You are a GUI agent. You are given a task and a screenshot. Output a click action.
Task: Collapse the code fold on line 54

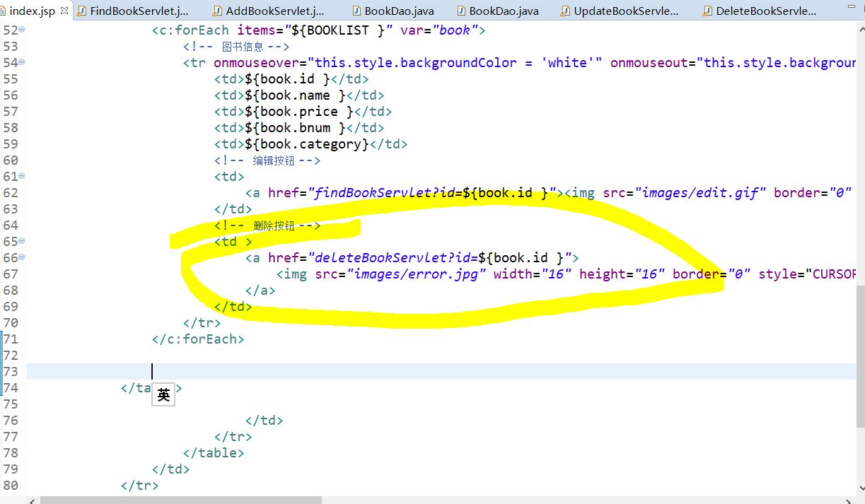tap(23, 63)
